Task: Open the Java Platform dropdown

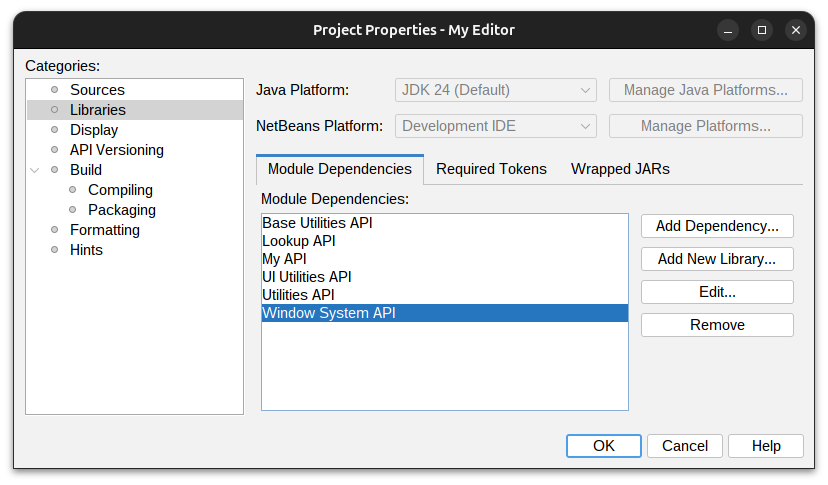Action: [x=496, y=90]
